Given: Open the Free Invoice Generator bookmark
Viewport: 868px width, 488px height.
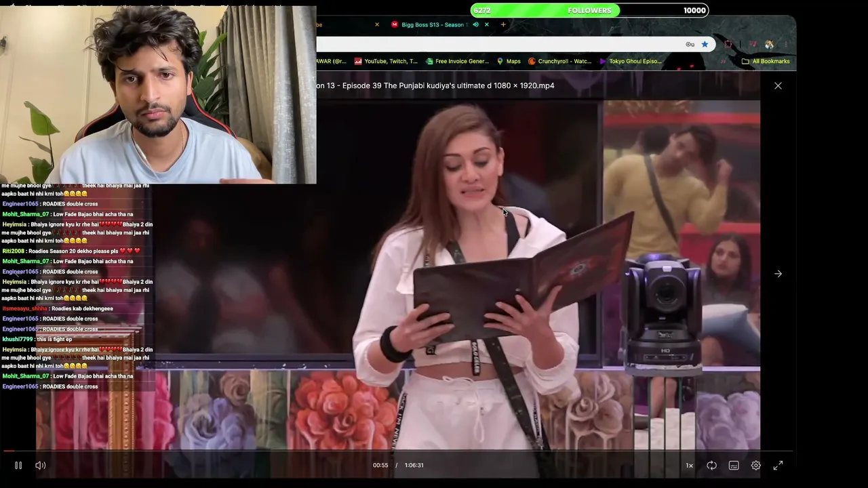Looking at the screenshot, I should click(x=457, y=61).
